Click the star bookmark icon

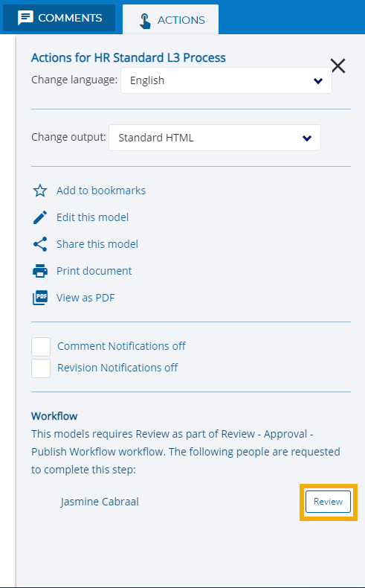[x=40, y=191]
